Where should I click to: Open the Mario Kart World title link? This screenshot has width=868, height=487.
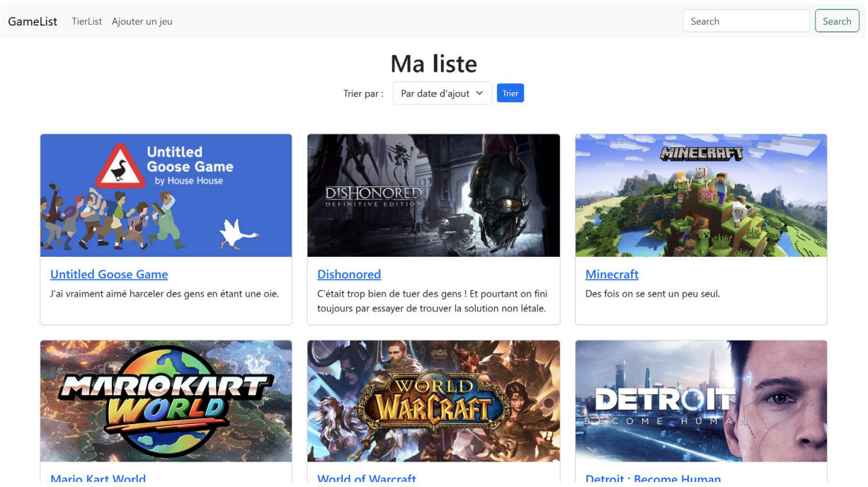[98, 479]
